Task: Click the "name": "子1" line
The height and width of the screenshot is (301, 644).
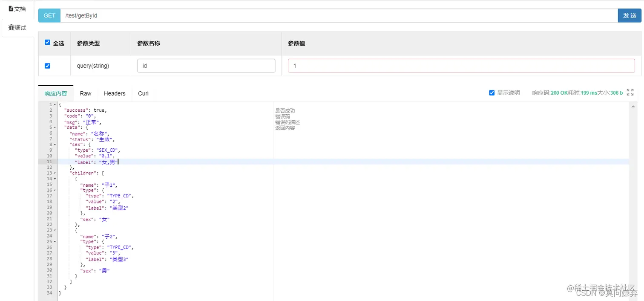Action: point(99,185)
